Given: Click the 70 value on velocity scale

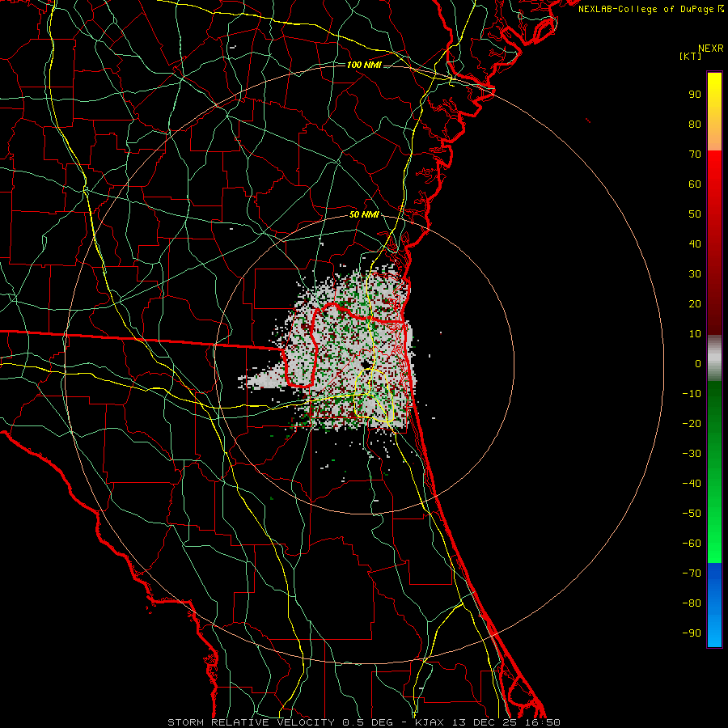Looking at the screenshot, I should 695,154.
